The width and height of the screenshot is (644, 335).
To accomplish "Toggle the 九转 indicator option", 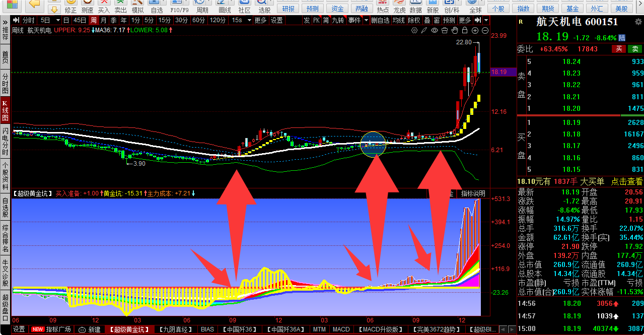I will 338,20.
